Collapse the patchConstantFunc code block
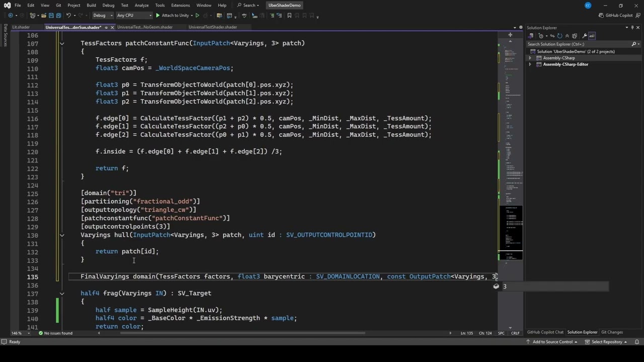Image resolution: width=644 pixels, height=362 pixels. (62, 43)
